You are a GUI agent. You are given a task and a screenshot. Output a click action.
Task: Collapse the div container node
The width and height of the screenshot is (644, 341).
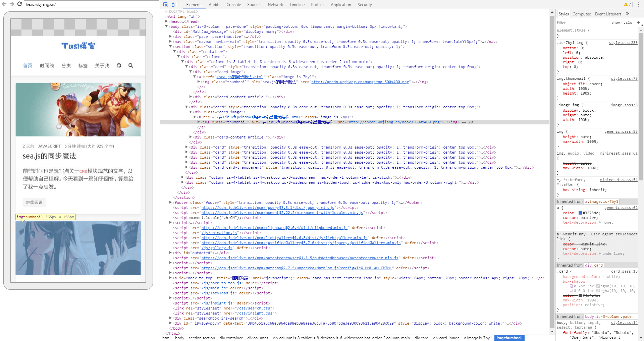tap(174, 52)
